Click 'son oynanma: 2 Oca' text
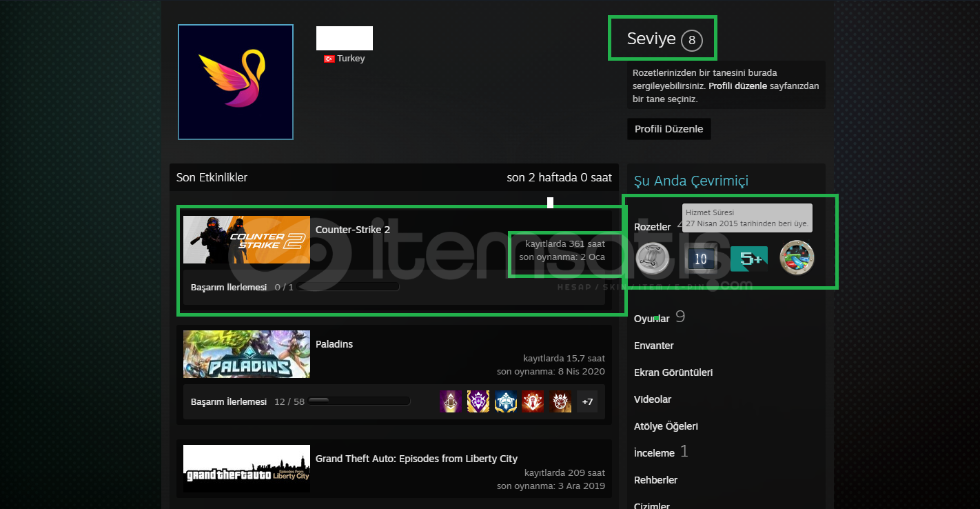980x509 pixels. pos(562,257)
